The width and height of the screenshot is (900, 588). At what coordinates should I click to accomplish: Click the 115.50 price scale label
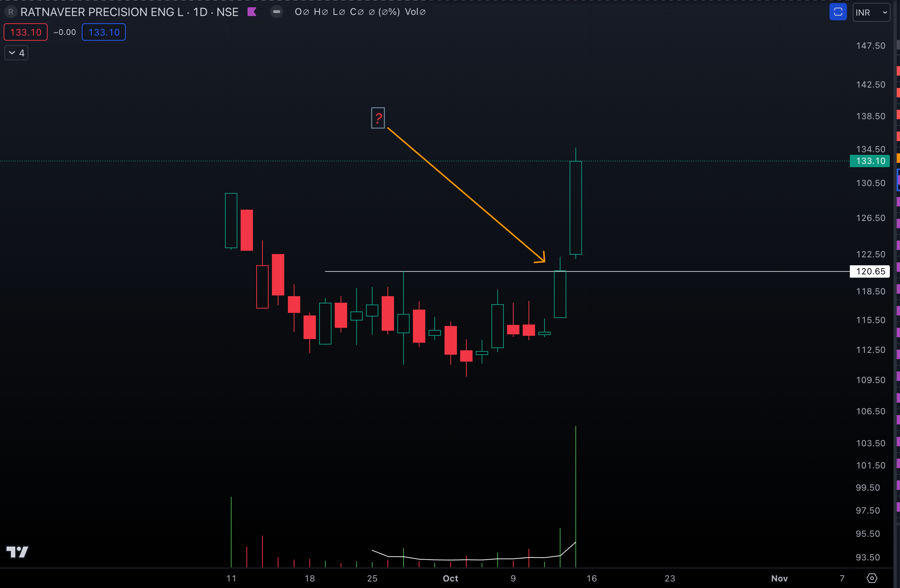click(x=871, y=320)
